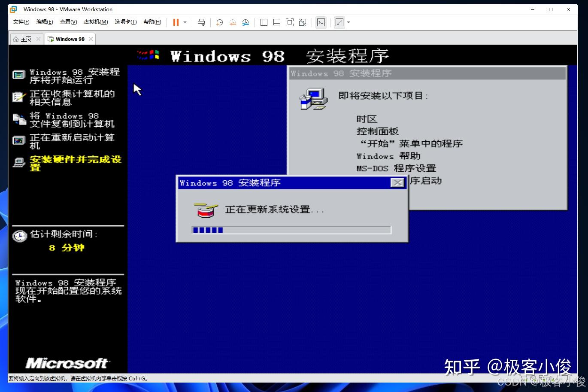
Task: Revert the virtual machine to its previous snapshot
Action: coord(233,22)
